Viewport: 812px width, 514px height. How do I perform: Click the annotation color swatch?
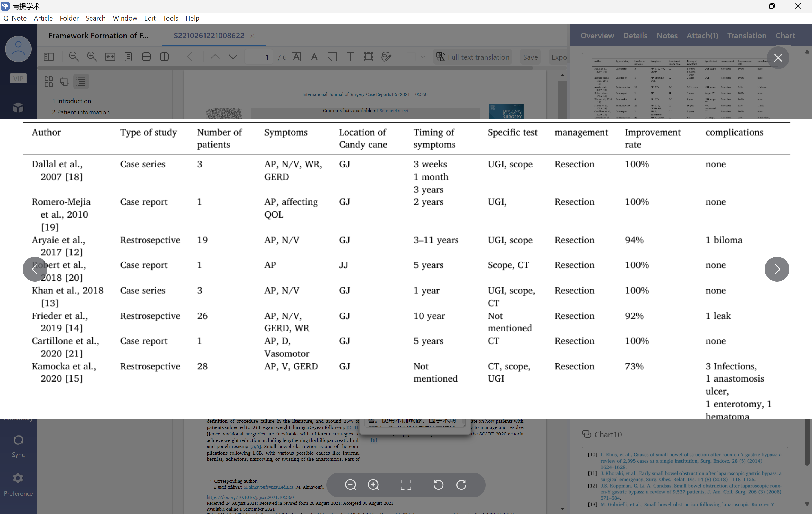point(411,57)
